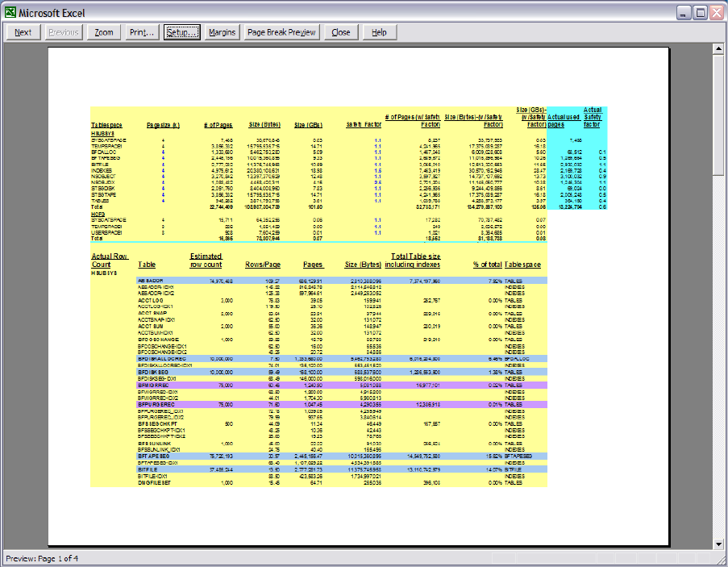Maximize the Microsoft Excel window
728x567 pixels.
(x=700, y=13)
